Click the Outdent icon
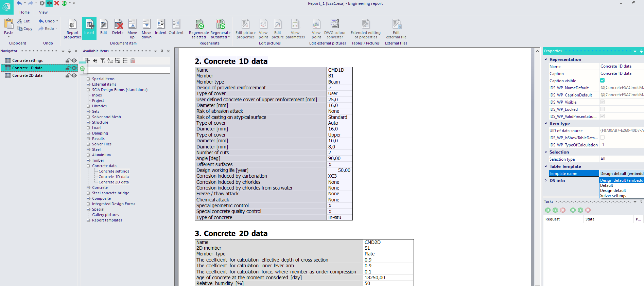 (176, 24)
